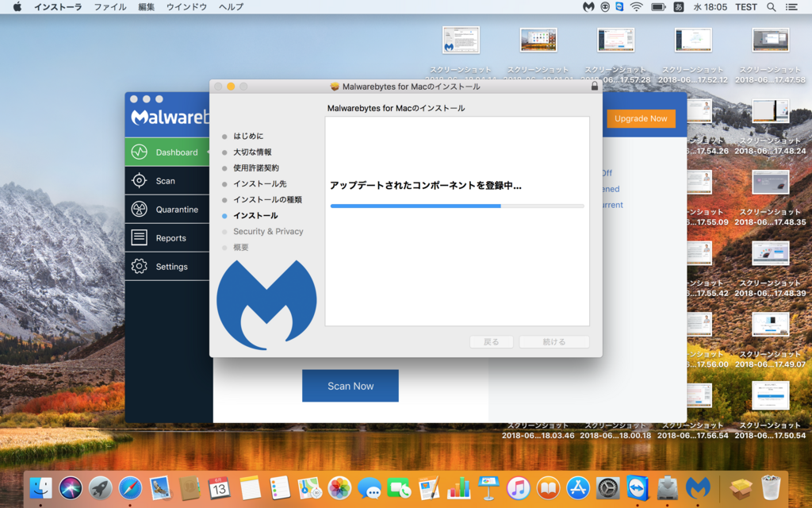Open Reports in the Malwarebytes sidebar
The image size is (812, 508).
167,238
